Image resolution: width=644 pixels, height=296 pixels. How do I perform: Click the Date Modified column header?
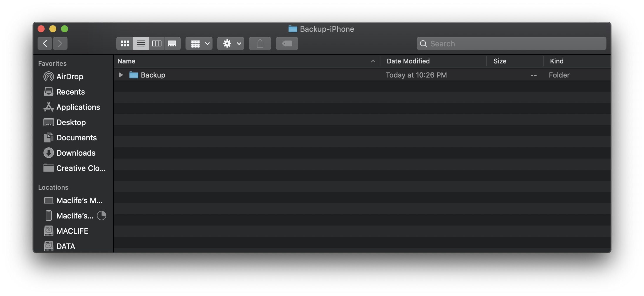(408, 61)
